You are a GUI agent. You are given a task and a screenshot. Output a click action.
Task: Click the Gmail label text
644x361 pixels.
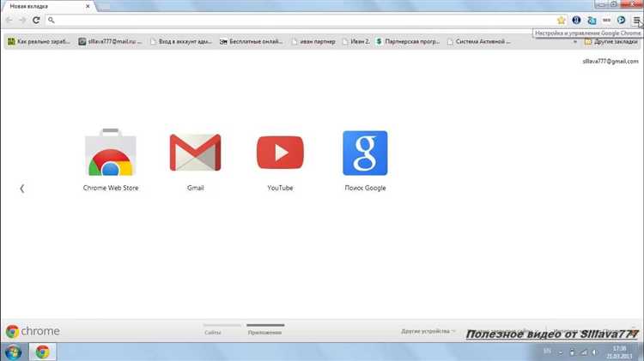(195, 188)
